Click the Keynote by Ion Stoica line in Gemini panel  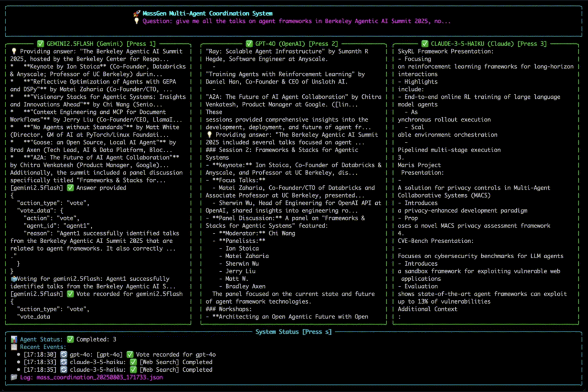(98, 67)
